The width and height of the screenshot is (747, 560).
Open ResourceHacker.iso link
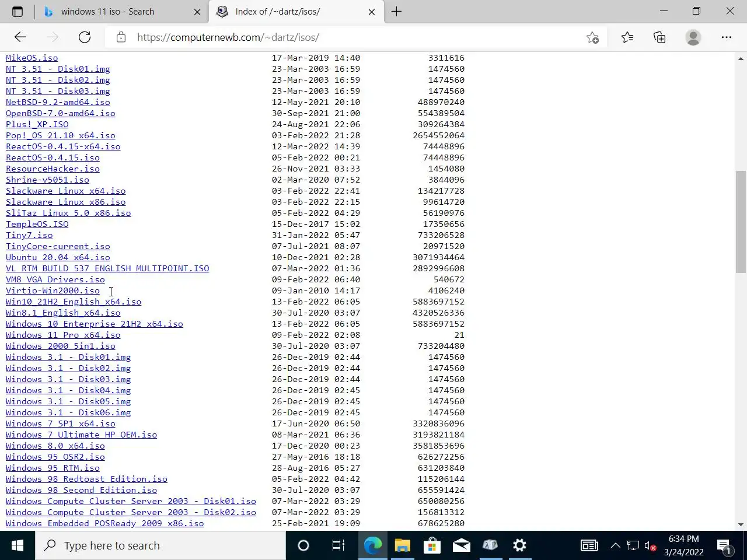tap(53, 169)
